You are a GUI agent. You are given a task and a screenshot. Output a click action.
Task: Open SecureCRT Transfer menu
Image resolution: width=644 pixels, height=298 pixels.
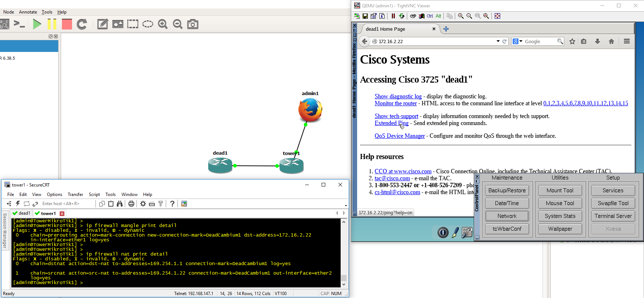75,195
